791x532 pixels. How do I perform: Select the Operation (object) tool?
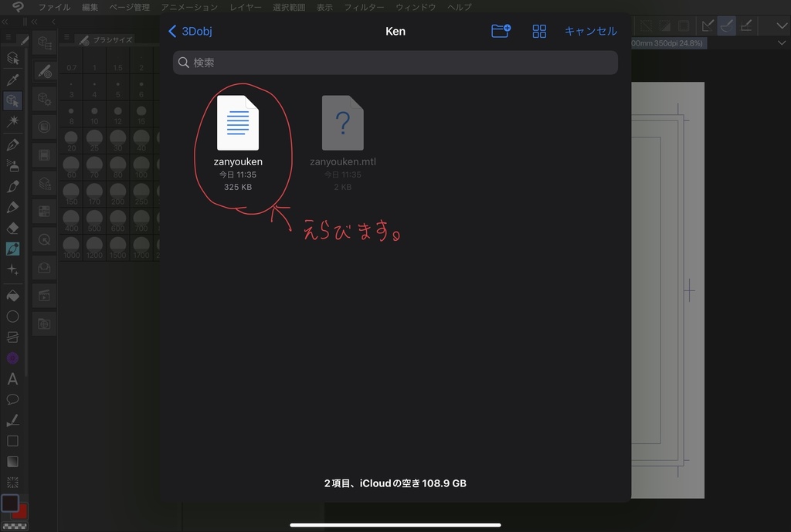click(12, 59)
